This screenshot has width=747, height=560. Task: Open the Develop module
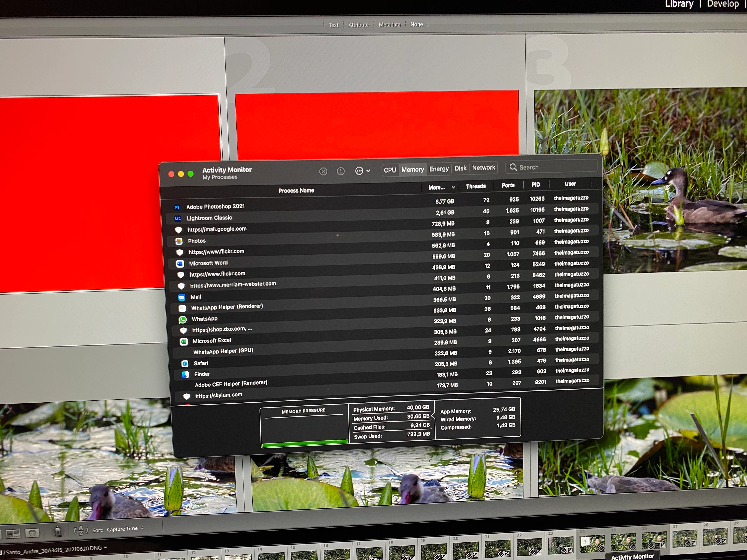(723, 4)
